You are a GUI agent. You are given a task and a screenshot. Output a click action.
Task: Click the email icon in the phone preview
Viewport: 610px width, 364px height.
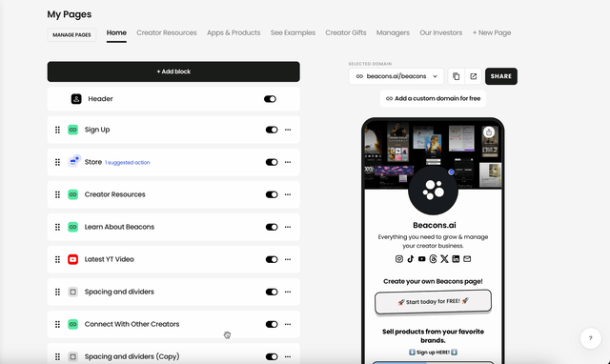467,259
